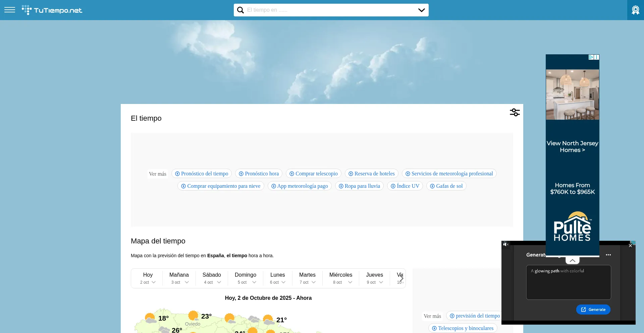
Task: Click the search magnifier icon
Action: [x=240, y=10]
